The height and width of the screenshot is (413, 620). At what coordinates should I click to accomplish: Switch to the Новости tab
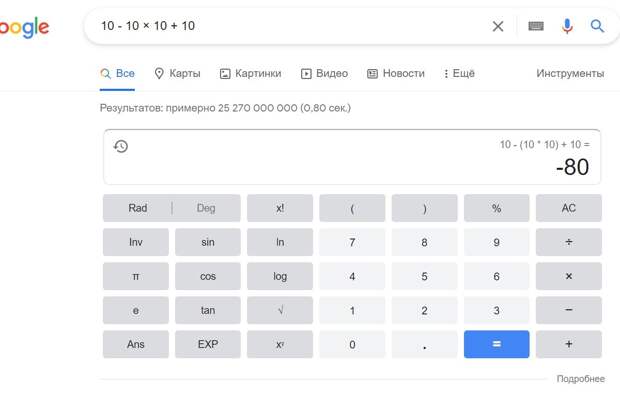(x=395, y=74)
